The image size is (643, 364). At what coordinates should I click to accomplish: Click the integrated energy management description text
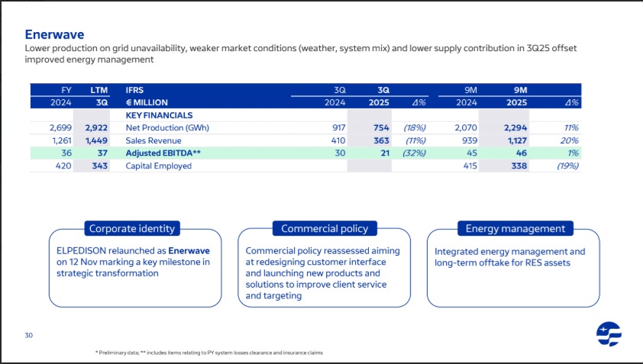pyautogui.click(x=509, y=256)
